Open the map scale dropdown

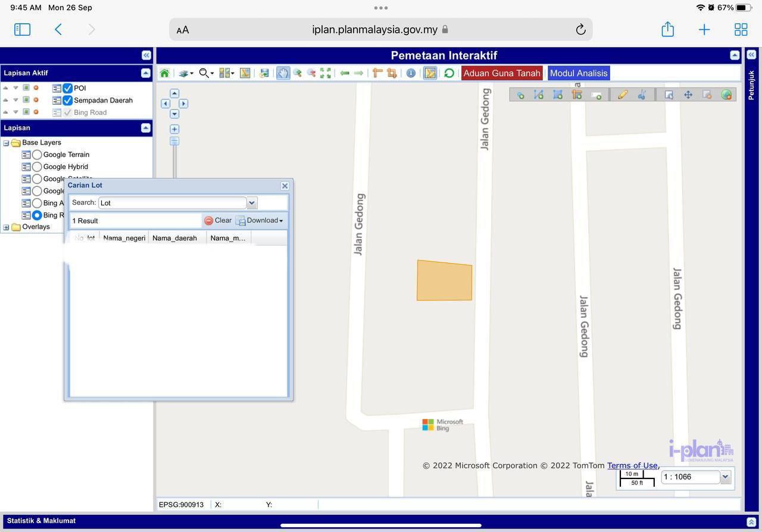[725, 477]
